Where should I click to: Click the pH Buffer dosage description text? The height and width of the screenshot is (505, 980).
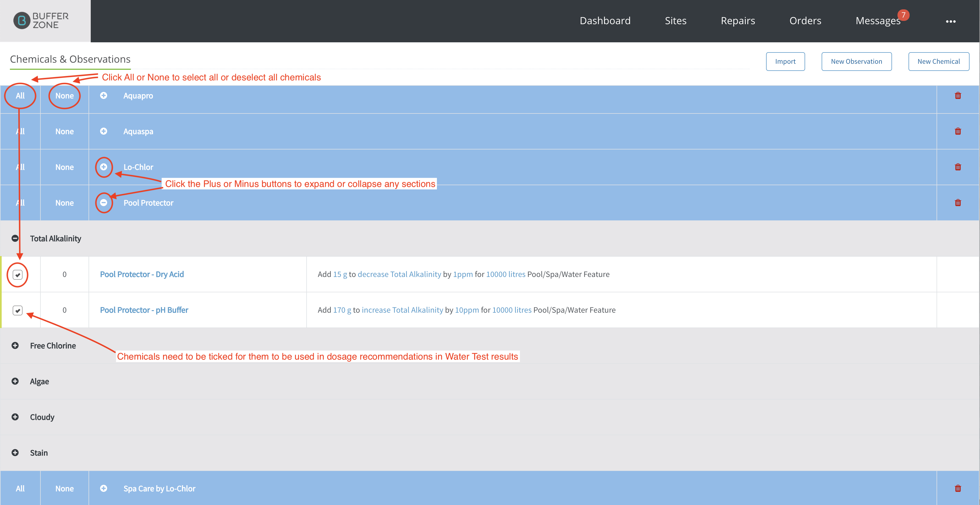466,310
